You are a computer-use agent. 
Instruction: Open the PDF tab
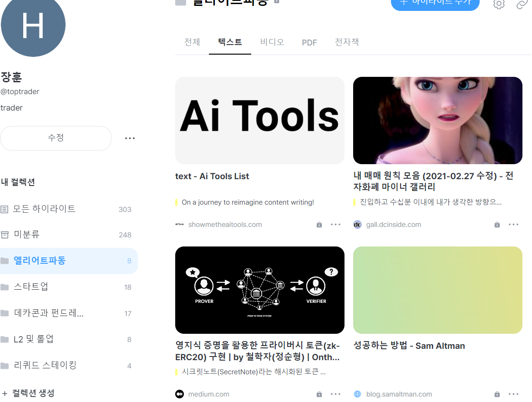click(309, 42)
